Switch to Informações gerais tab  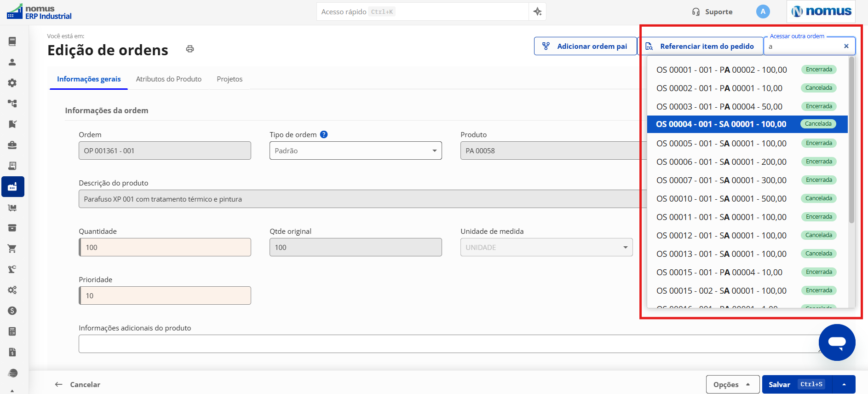point(89,79)
